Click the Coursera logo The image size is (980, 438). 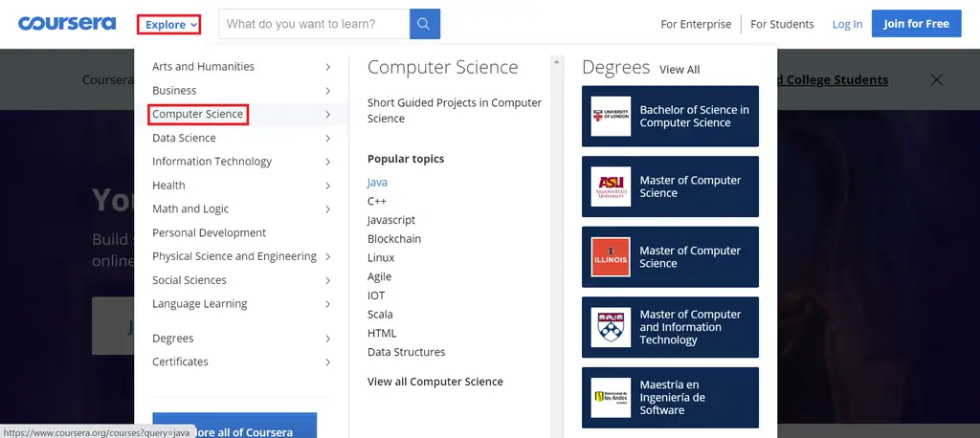click(67, 24)
